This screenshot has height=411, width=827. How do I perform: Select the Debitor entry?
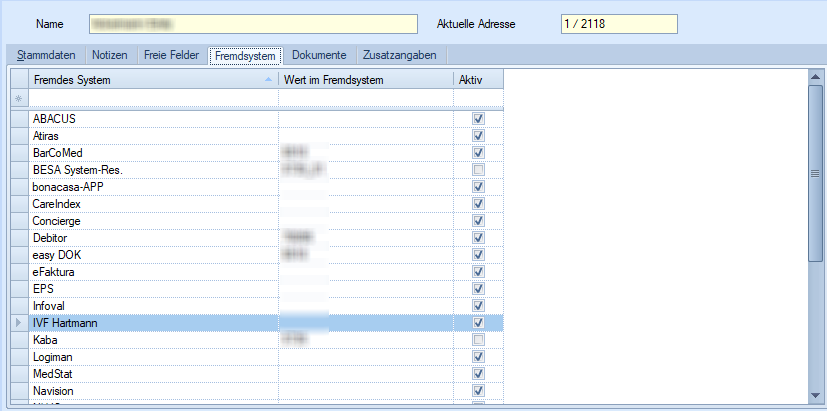(257, 238)
